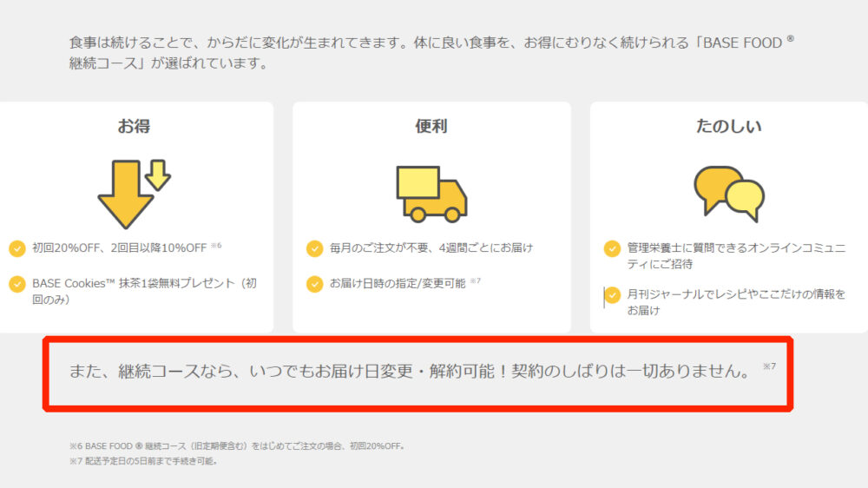Click the intro paragraph 食事は続けることで

[x=431, y=53]
